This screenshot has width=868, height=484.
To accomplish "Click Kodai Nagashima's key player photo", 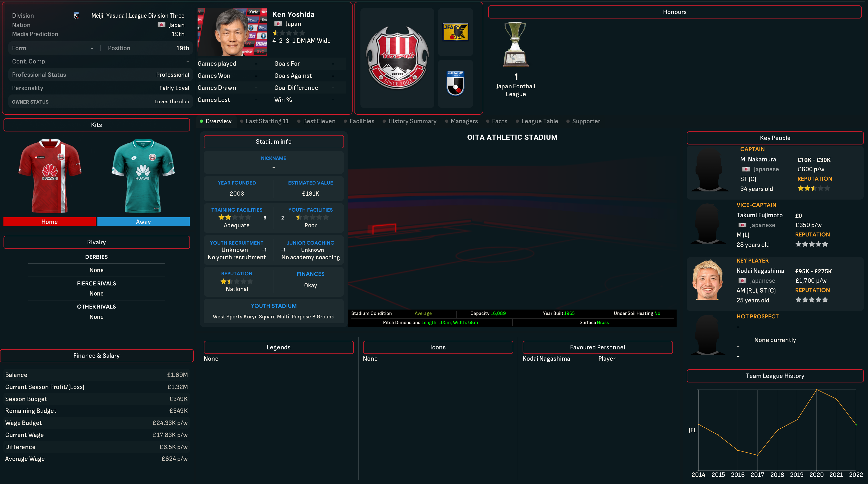I will click(707, 280).
